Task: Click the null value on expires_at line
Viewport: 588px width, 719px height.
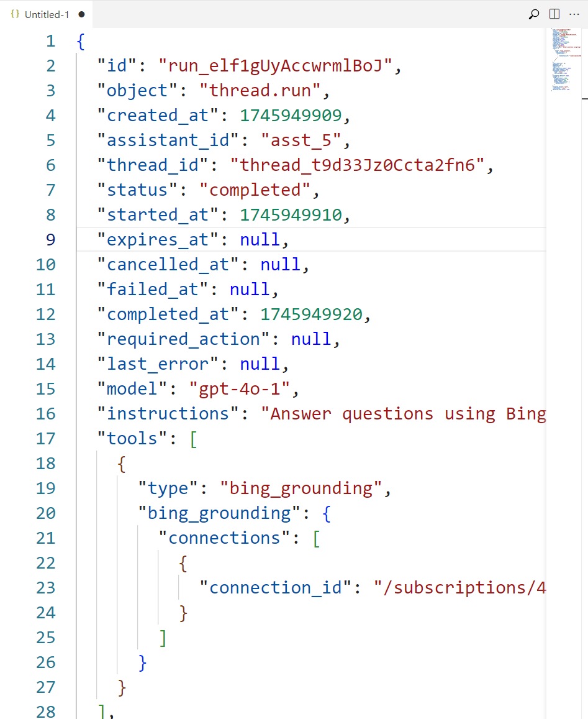Action: click(260, 239)
